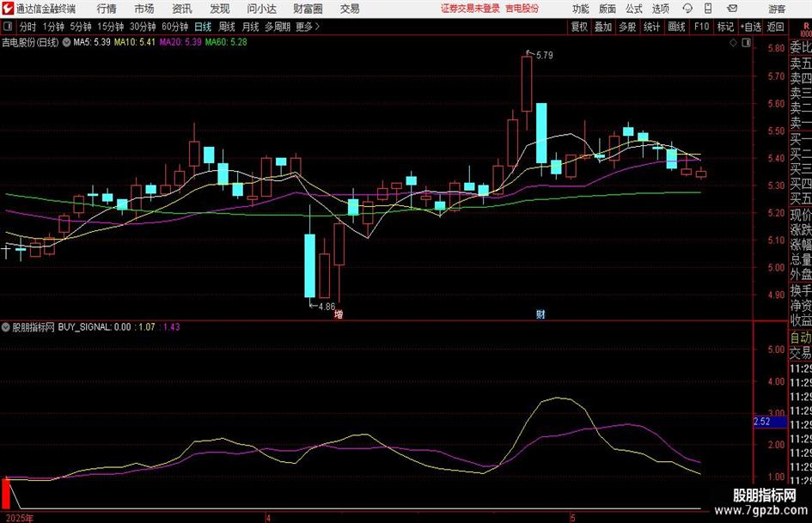Image resolution: width=812 pixels, height=523 pixels.
Task: Open the 功能 menu
Action: tap(581, 9)
